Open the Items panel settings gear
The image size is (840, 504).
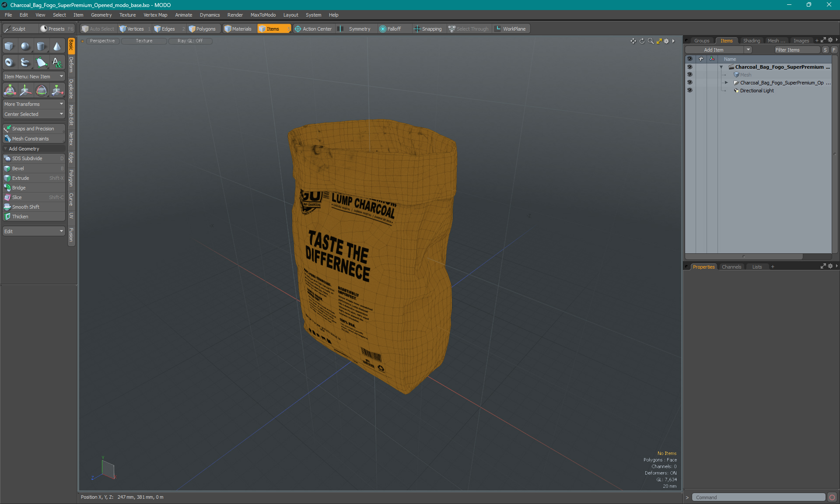click(x=830, y=40)
